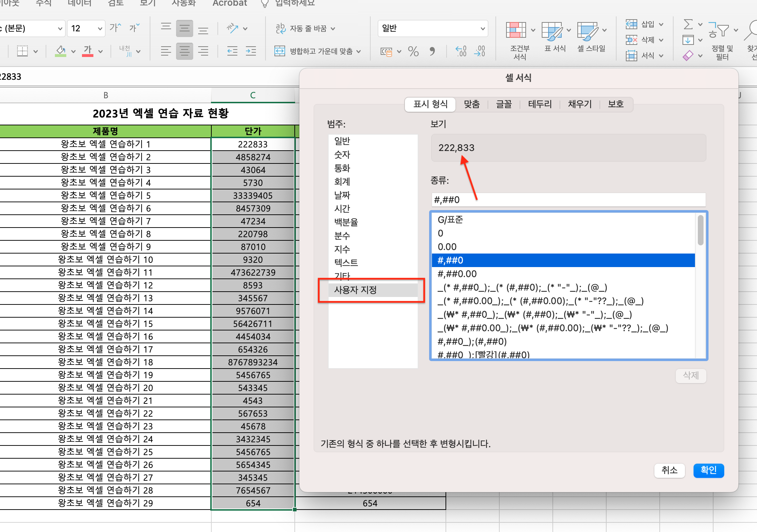Viewport: 757px width, 532px height.
Task: Increase decimal places icon
Action: click(460, 52)
